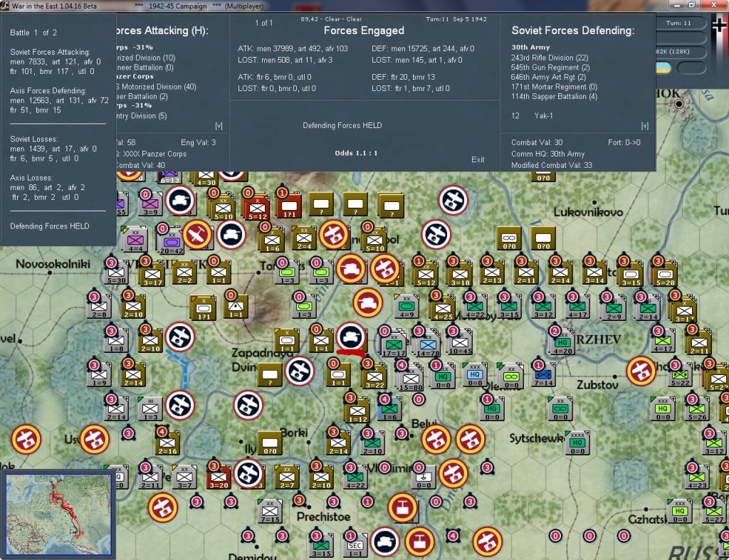Click the 82K (128K) readout
Viewport: 729px width, 560px height.
[x=673, y=51]
